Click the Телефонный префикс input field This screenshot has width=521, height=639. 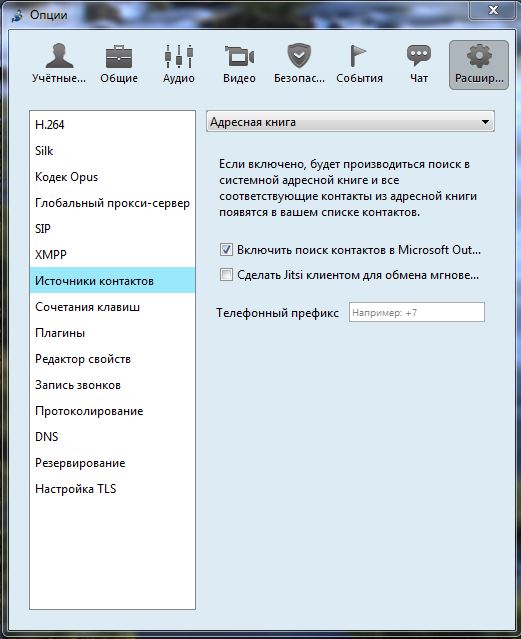[x=417, y=312]
